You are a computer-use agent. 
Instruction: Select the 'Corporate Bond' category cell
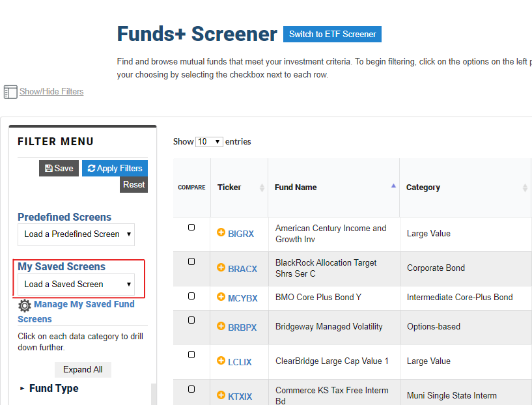tap(436, 268)
